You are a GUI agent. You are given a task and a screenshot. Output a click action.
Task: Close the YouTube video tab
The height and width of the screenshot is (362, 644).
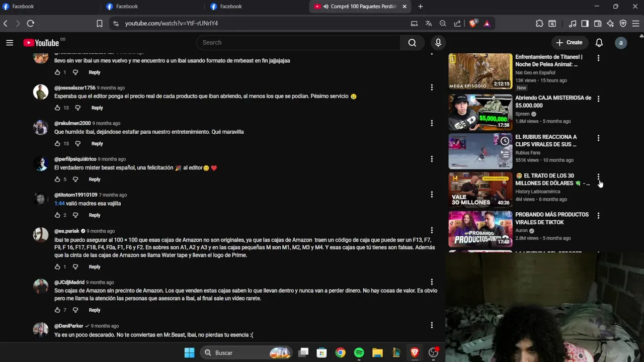405,7
